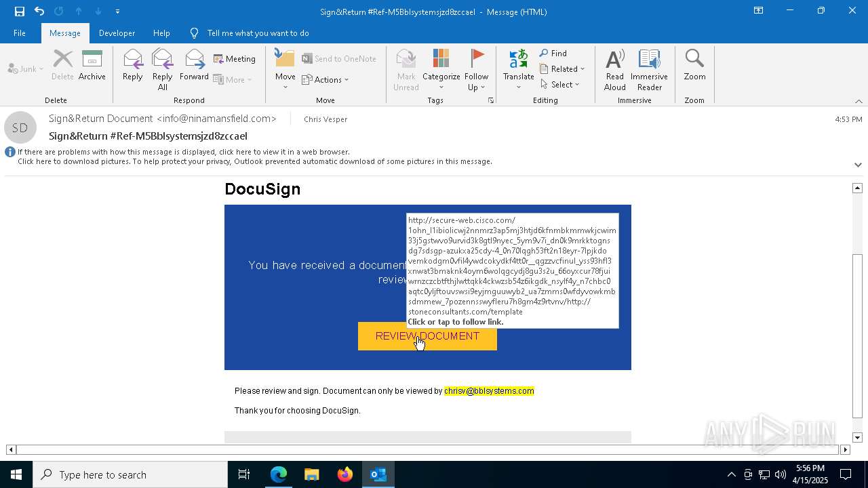This screenshot has width=868, height=488.
Task: Open Task View on the taskbar
Action: (x=244, y=474)
